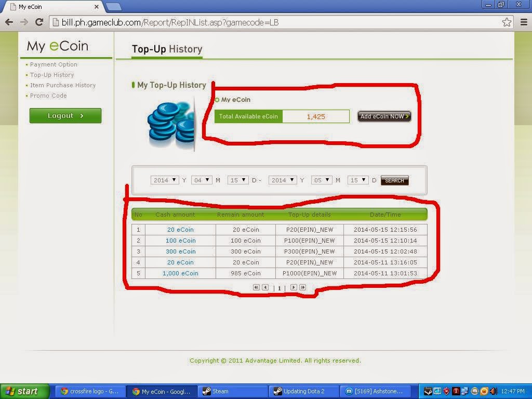Click the 2014-05-15 12:15:56 date cell
The width and height of the screenshot is (532, 399).
click(385, 230)
